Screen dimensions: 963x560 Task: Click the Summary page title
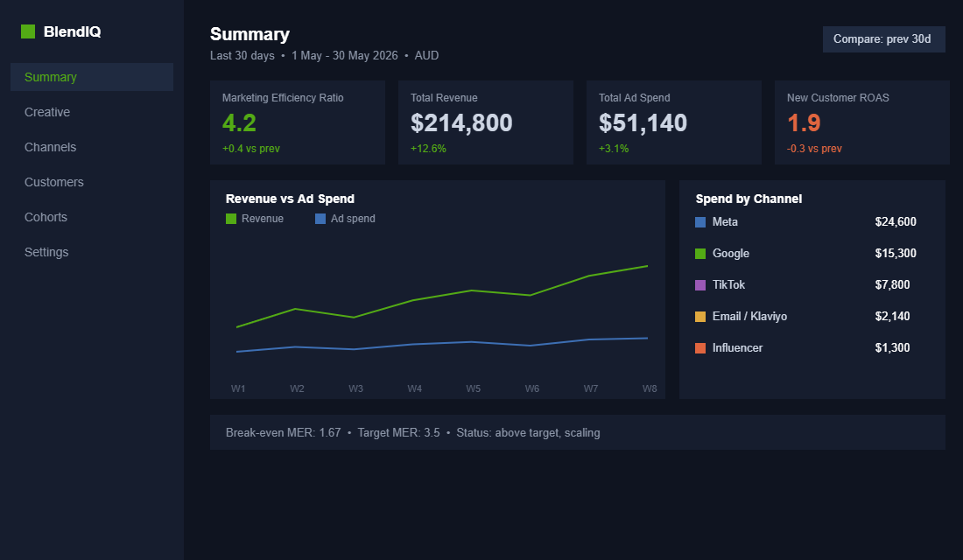pos(250,34)
